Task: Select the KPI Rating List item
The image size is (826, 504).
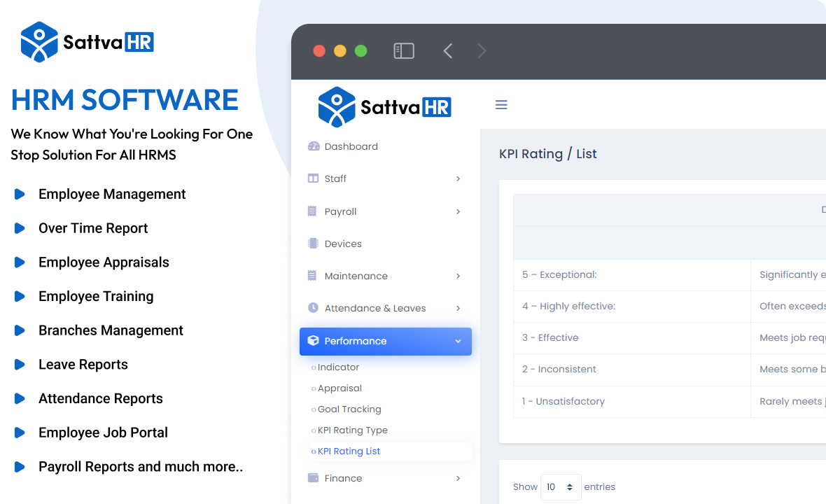Action: 349,451
